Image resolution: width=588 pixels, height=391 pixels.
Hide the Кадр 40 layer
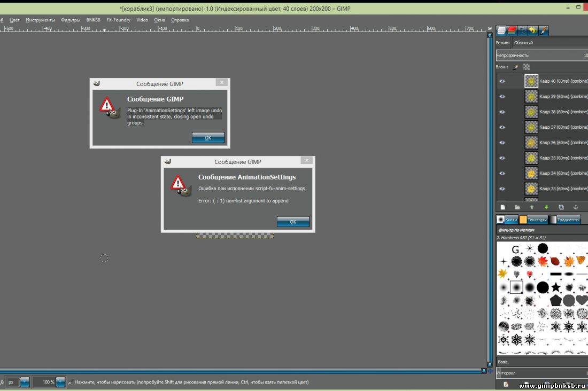tap(502, 81)
